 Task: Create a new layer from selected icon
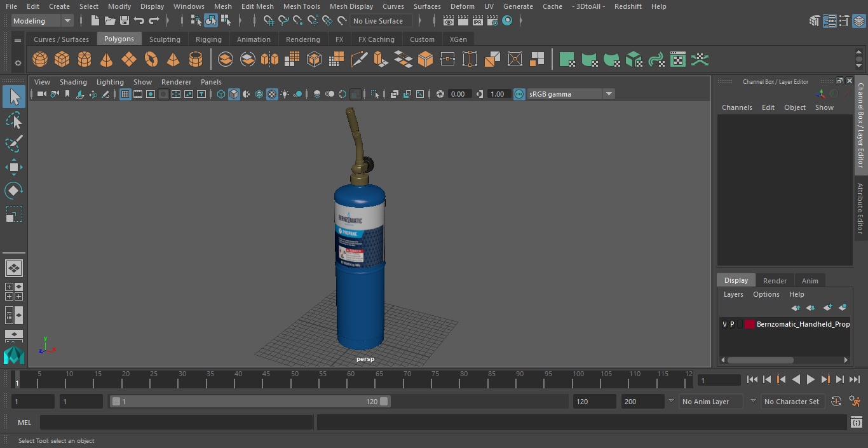pos(843,308)
